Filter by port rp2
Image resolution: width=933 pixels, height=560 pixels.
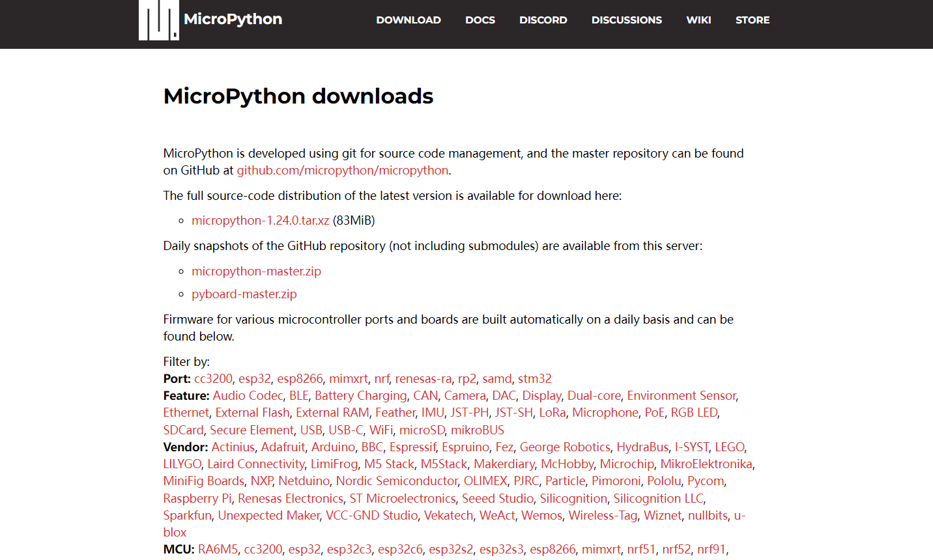(467, 379)
